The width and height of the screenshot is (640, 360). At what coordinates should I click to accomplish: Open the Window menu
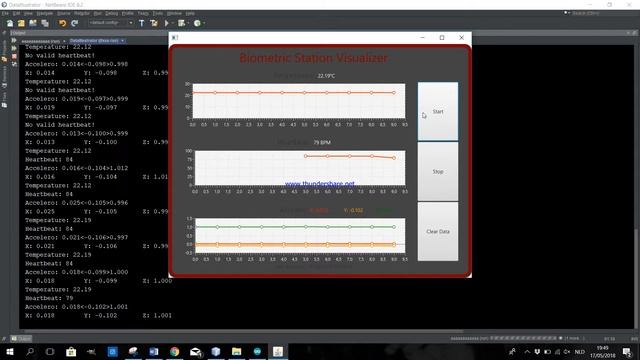[174, 13]
